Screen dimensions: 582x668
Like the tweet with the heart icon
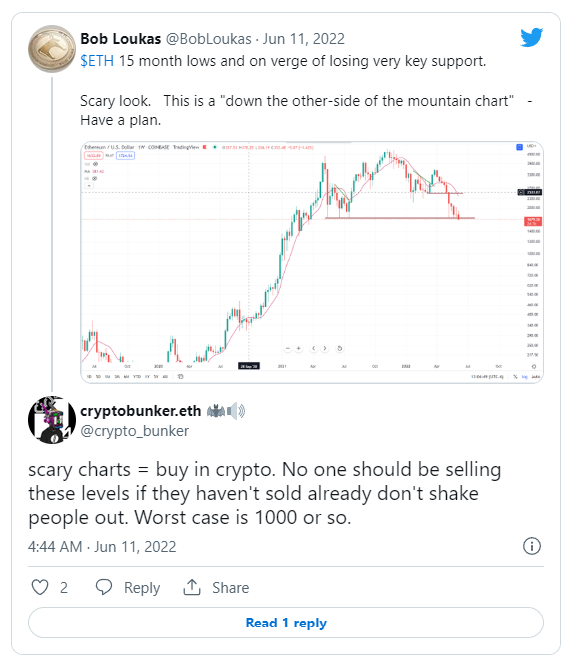click(40, 587)
